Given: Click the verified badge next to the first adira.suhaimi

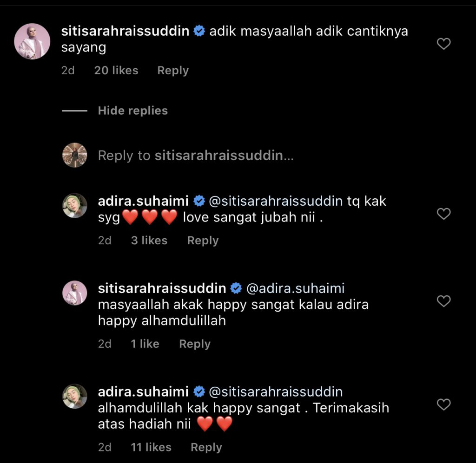Looking at the screenshot, I should (199, 201).
